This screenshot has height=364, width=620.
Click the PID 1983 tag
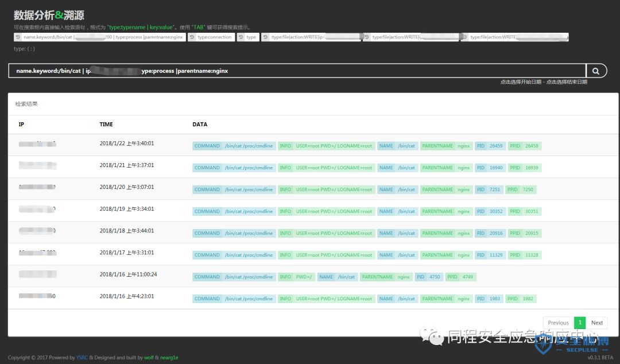click(x=489, y=299)
